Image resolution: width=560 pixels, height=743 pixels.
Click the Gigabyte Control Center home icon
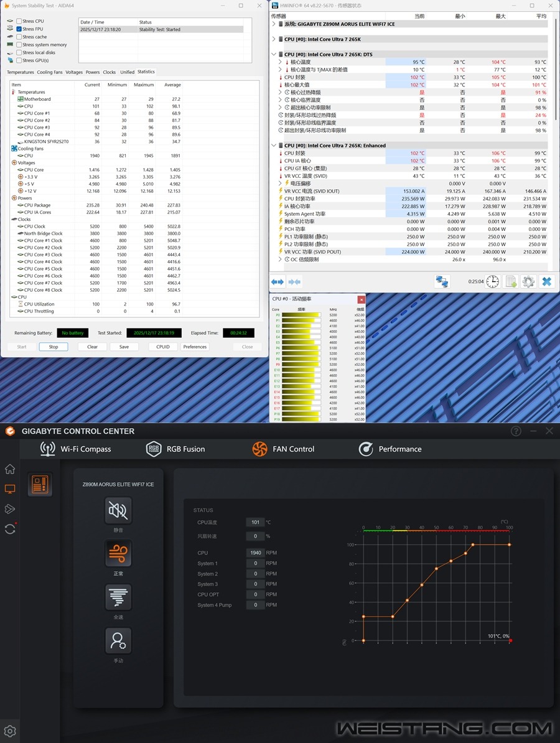pos(10,469)
